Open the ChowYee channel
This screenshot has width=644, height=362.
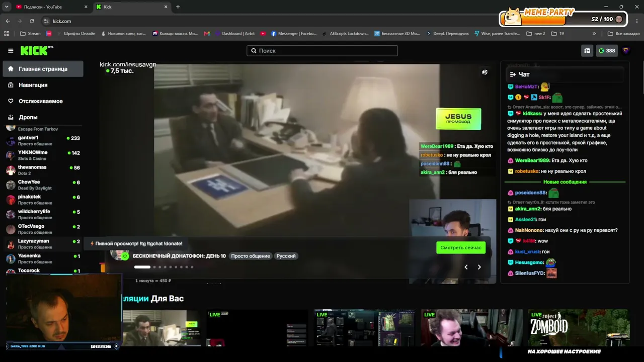(43, 185)
